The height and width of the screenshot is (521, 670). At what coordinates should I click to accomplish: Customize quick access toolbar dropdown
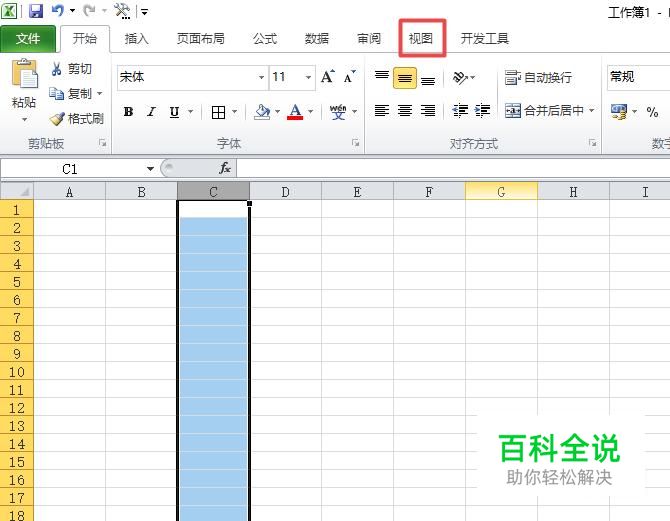point(144,12)
